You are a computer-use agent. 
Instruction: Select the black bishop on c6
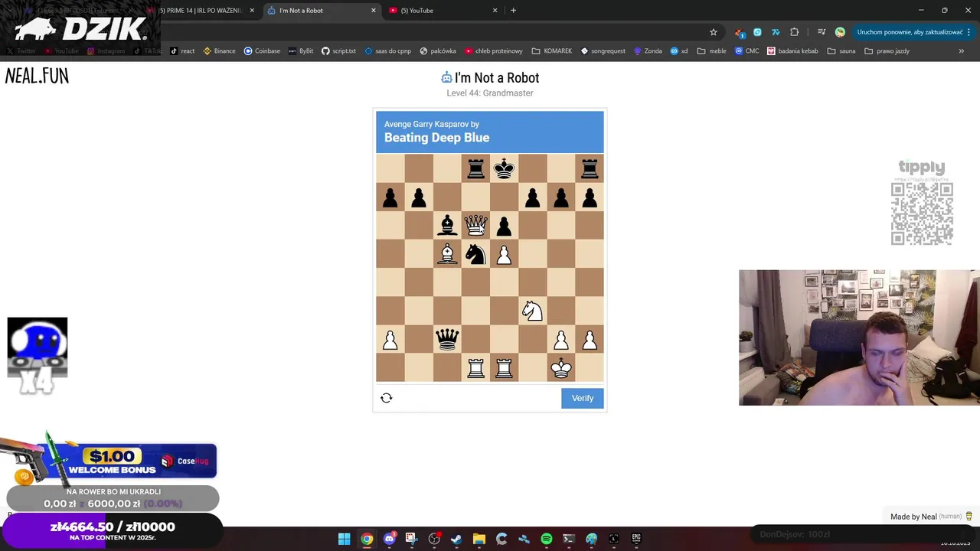pos(447,225)
